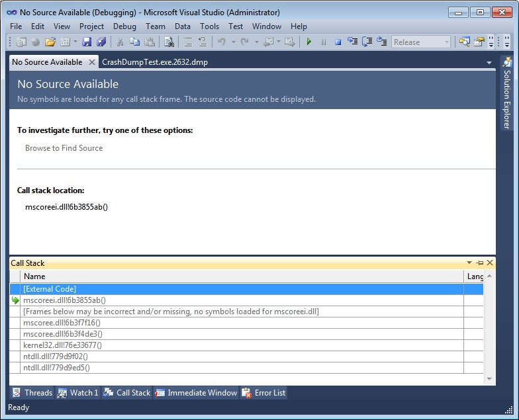Click the green Continue debugging play button
This screenshot has height=420, width=519.
pyautogui.click(x=308, y=42)
